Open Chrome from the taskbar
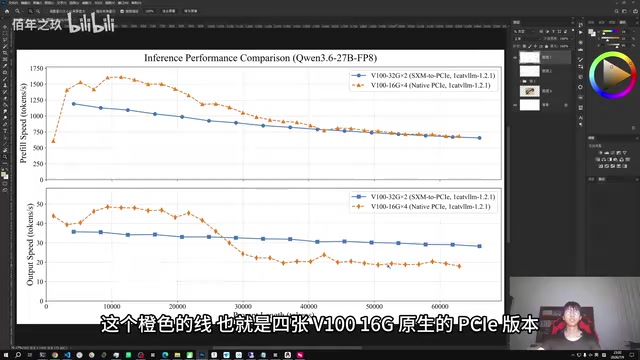This screenshot has height=360, width=640. coord(55,355)
